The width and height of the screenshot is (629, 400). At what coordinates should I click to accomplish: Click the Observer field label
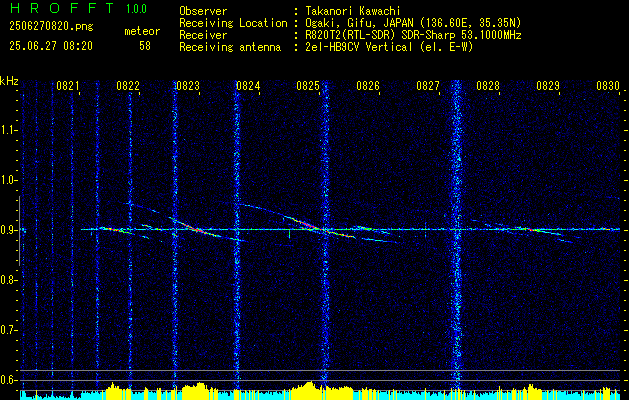point(203,11)
